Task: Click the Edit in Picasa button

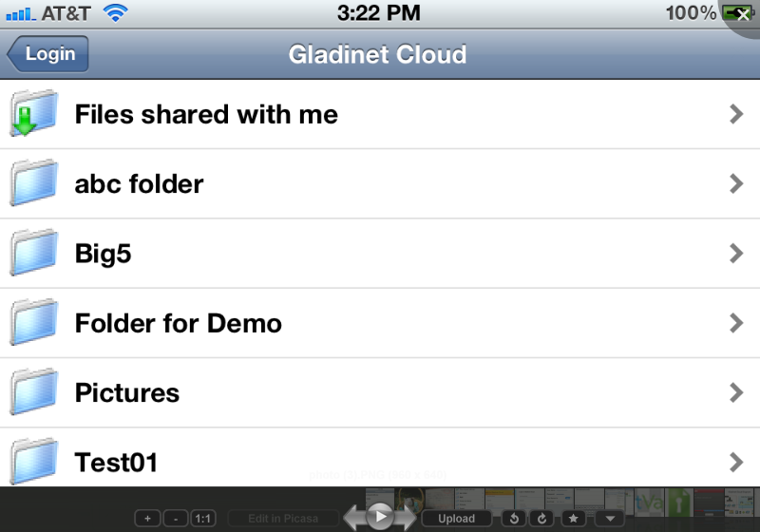Action: (283, 519)
